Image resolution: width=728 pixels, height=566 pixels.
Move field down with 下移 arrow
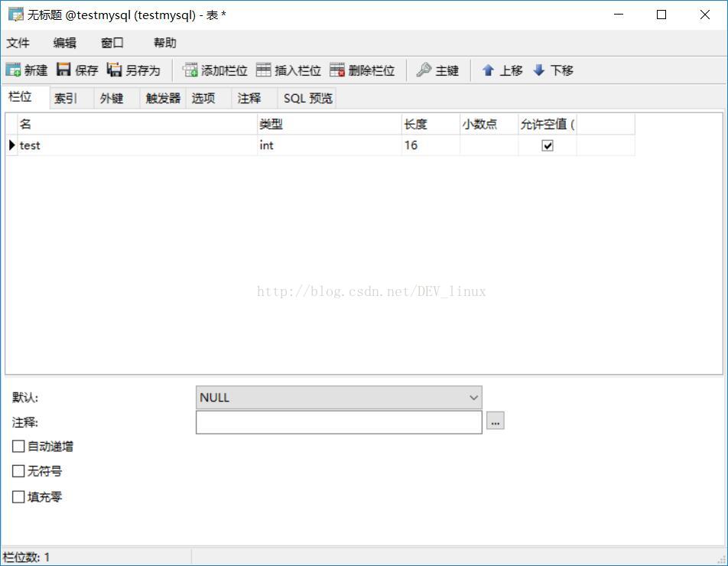538,70
